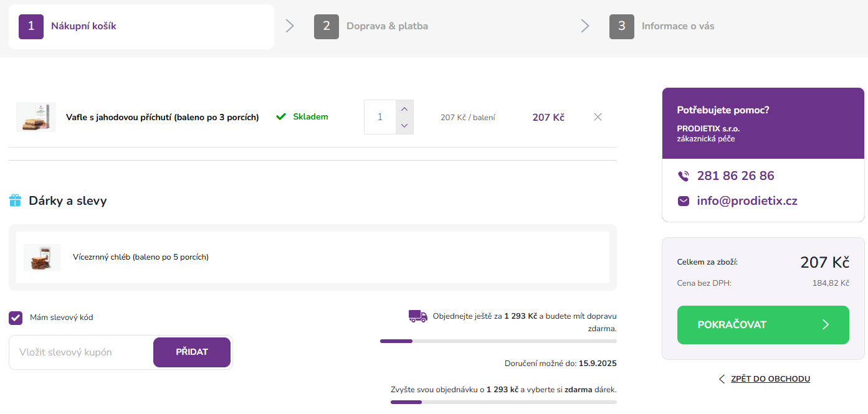
Task: Click the arrow after Nákupní košík step
Action: click(290, 26)
